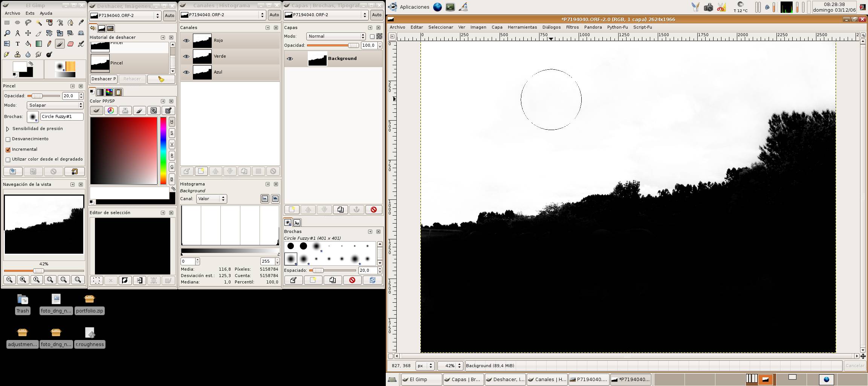
Task: Open the px units dropdown in status bar
Action: pos(425,366)
